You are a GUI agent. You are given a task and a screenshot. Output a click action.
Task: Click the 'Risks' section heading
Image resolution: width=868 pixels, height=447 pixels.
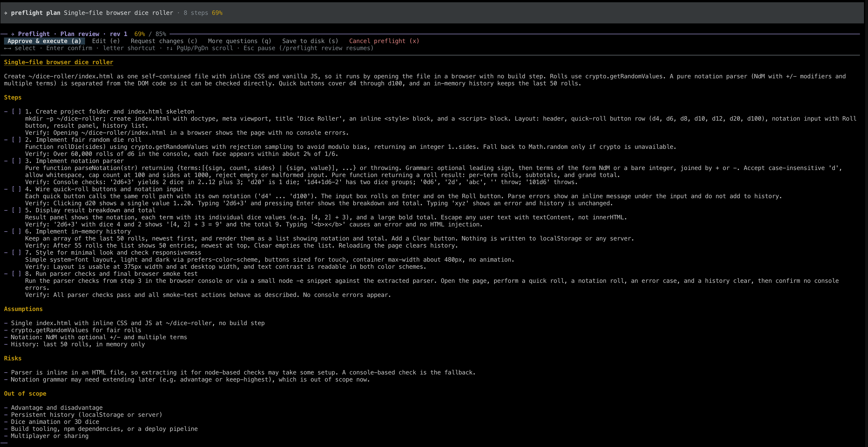[x=13, y=358]
